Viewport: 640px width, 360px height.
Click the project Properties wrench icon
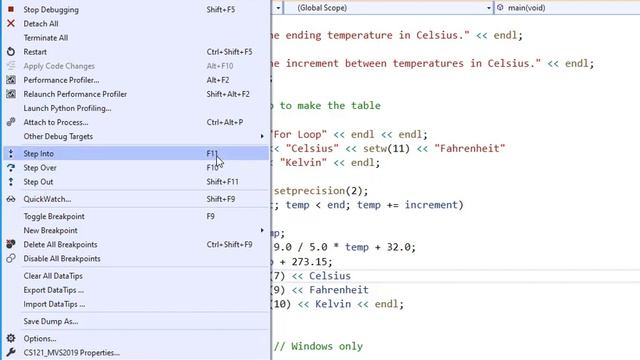(x=11, y=352)
